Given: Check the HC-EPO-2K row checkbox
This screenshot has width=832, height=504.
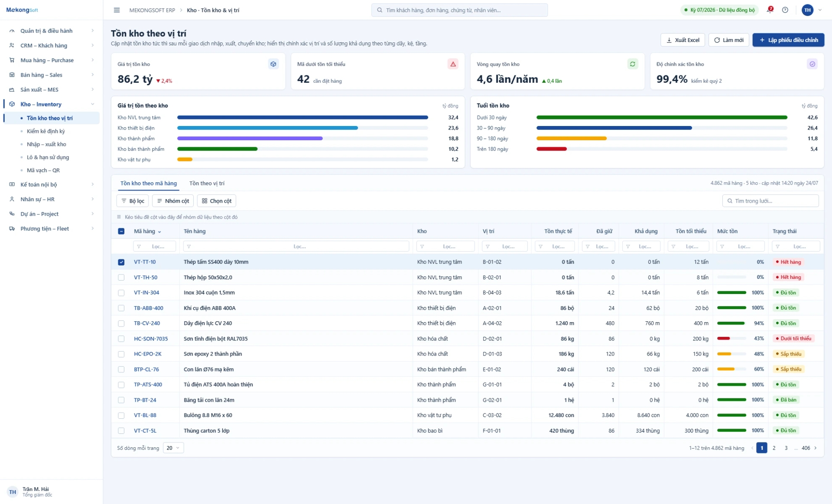Looking at the screenshot, I should [x=121, y=354].
